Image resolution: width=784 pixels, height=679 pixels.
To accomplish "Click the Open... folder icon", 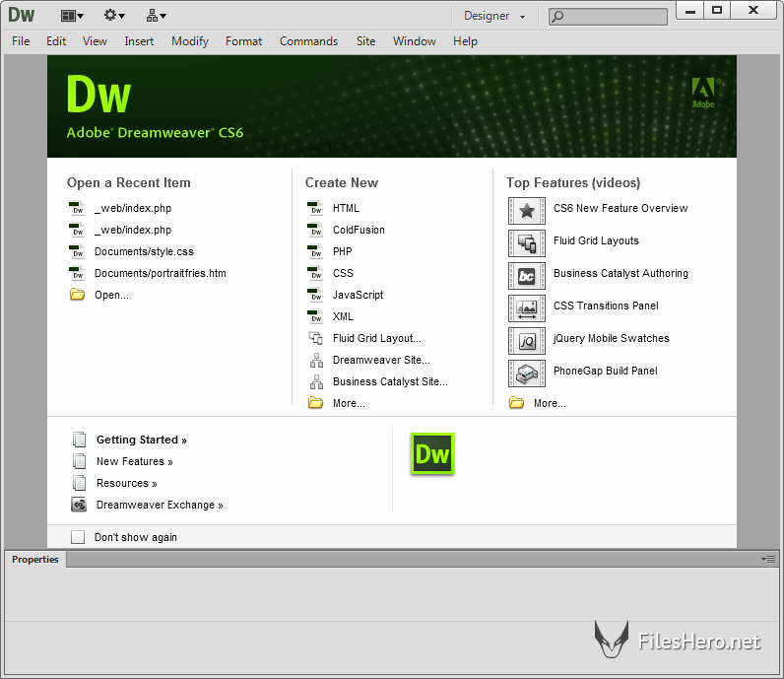I will click(x=77, y=295).
